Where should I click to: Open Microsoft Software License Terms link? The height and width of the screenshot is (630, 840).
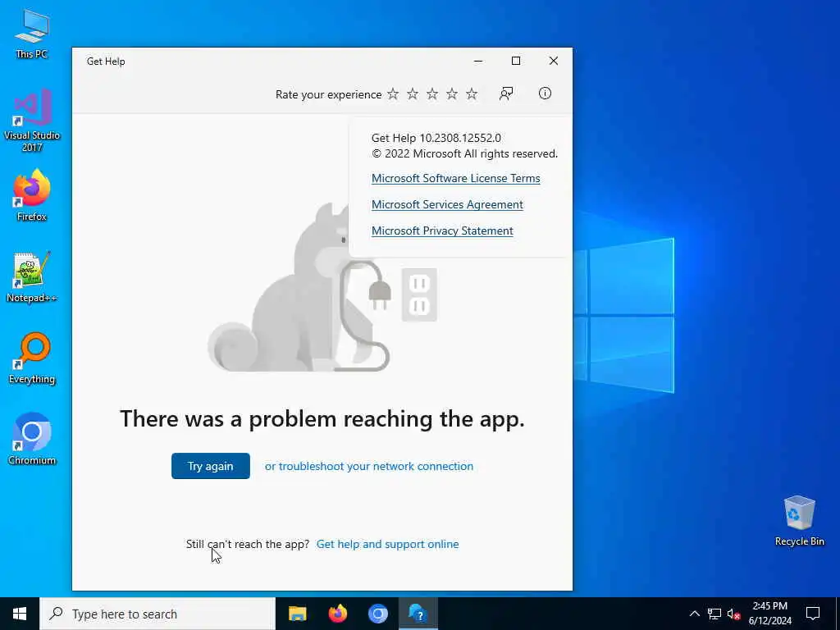pos(456,178)
